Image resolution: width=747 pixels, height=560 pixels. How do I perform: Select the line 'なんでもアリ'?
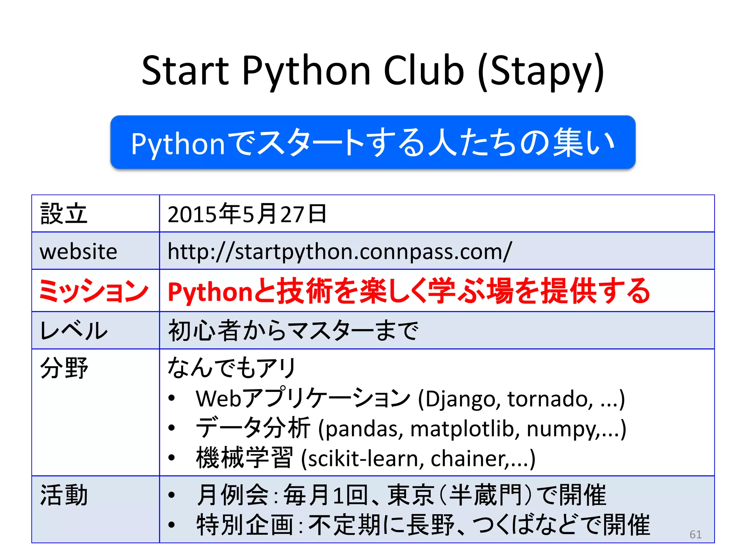pos(231,367)
